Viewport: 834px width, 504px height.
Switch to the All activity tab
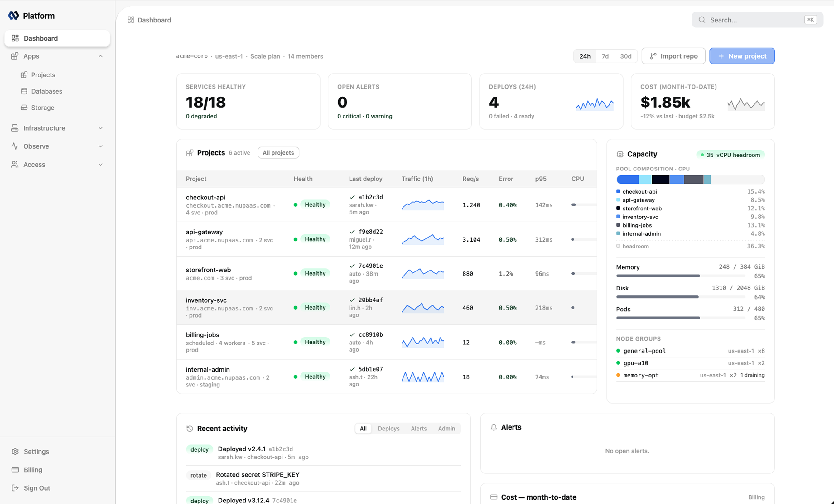click(x=363, y=429)
